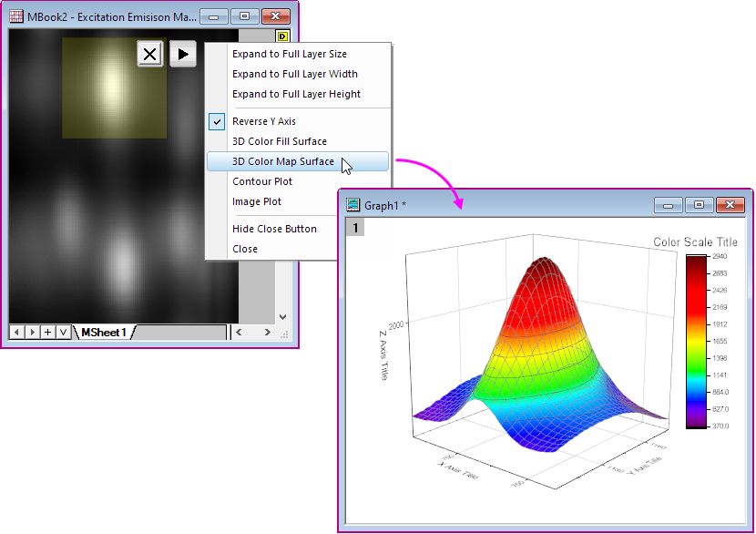The height and width of the screenshot is (534, 756).
Task: Click the rainbow color scale bar in Graph1
Action: coord(696,342)
